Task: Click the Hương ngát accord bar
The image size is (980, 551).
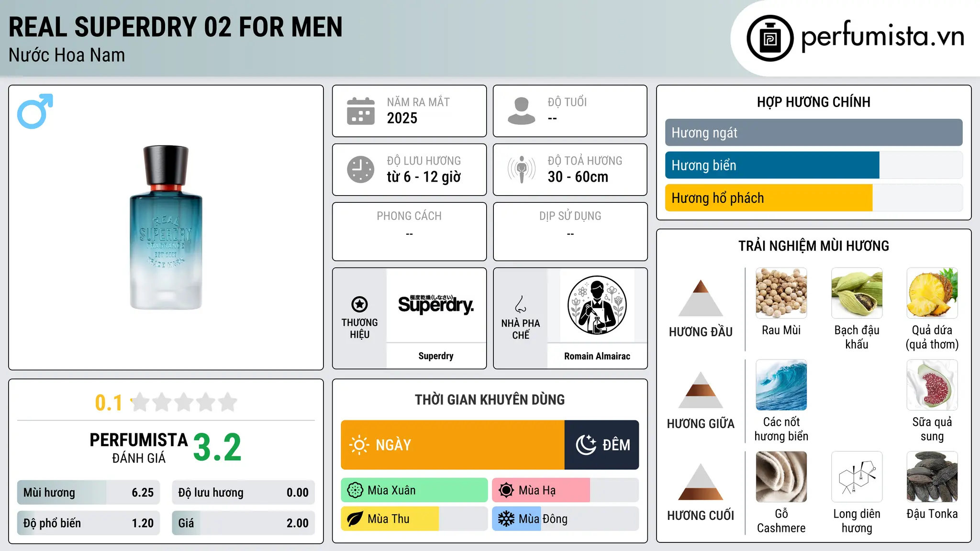Action: (x=813, y=132)
